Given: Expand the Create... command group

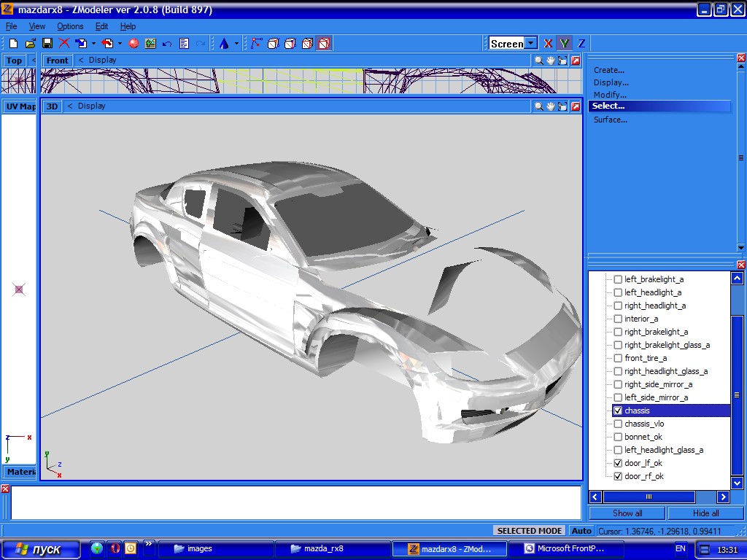Looking at the screenshot, I should (x=608, y=70).
